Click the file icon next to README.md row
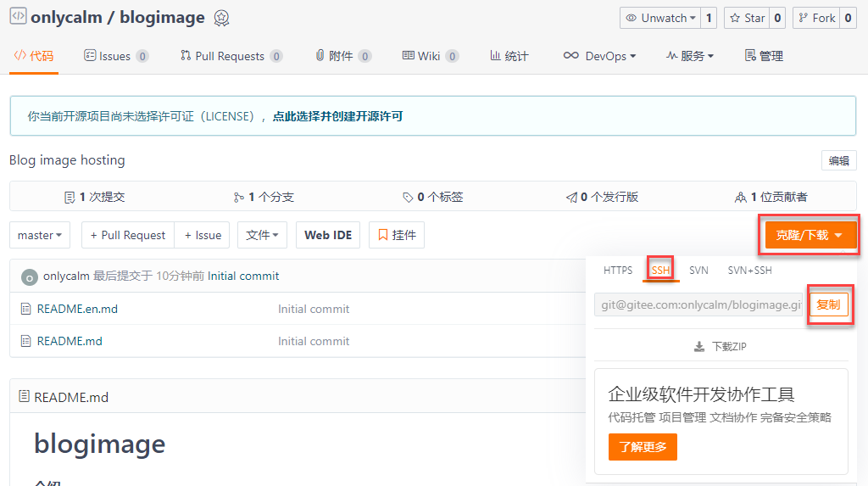The width and height of the screenshot is (868, 486). click(x=25, y=341)
